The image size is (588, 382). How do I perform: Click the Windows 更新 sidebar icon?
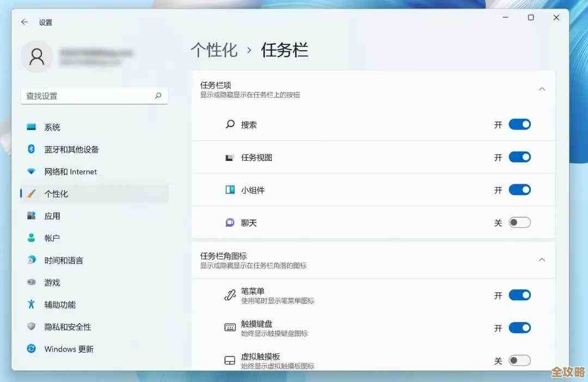65,349
